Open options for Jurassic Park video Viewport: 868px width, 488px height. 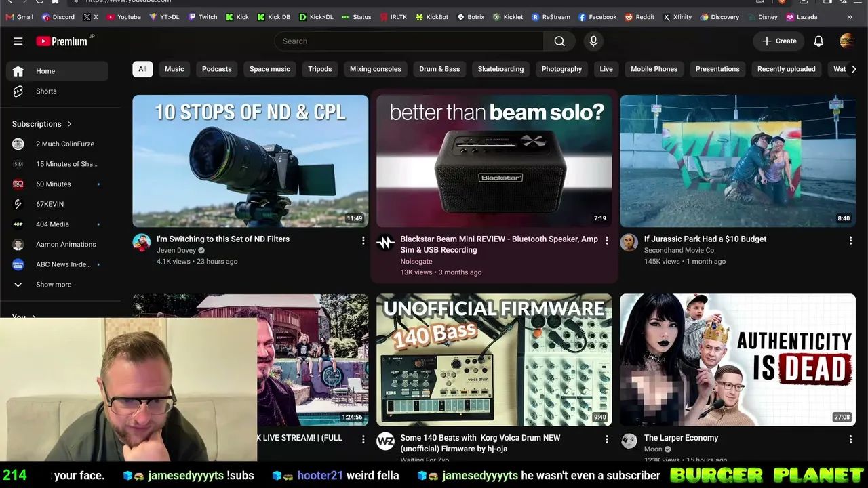click(x=850, y=241)
